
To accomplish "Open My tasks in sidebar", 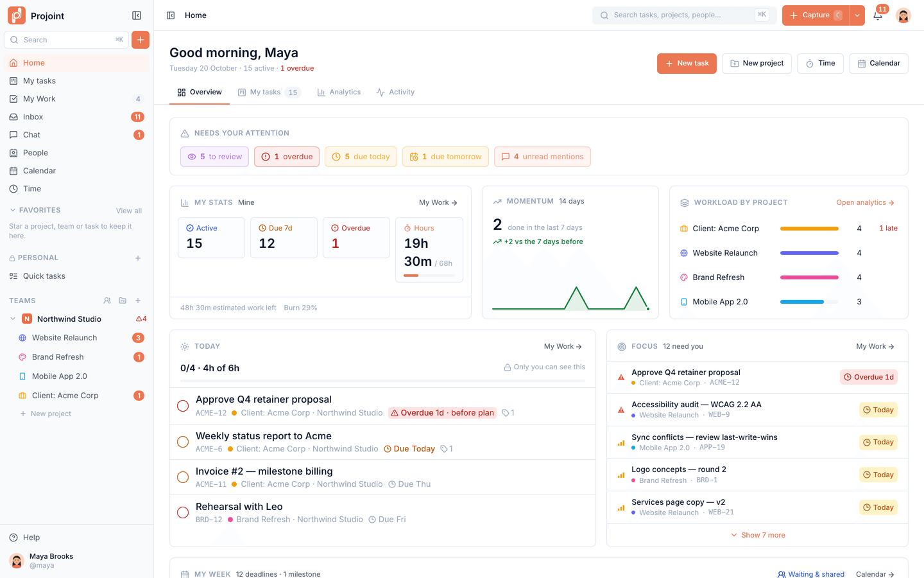I will [x=77, y=81].
